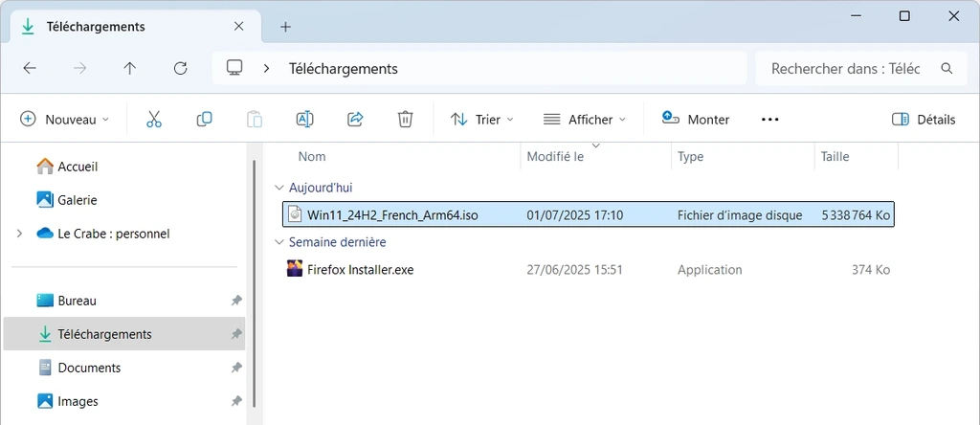The height and width of the screenshot is (425, 980).
Task: Navigate back with the left arrow
Action: point(30,68)
